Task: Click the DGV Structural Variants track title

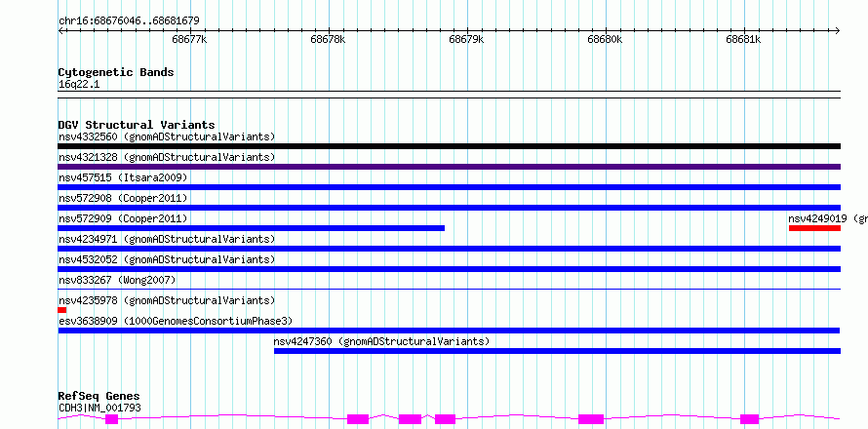Action: [137, 125]
